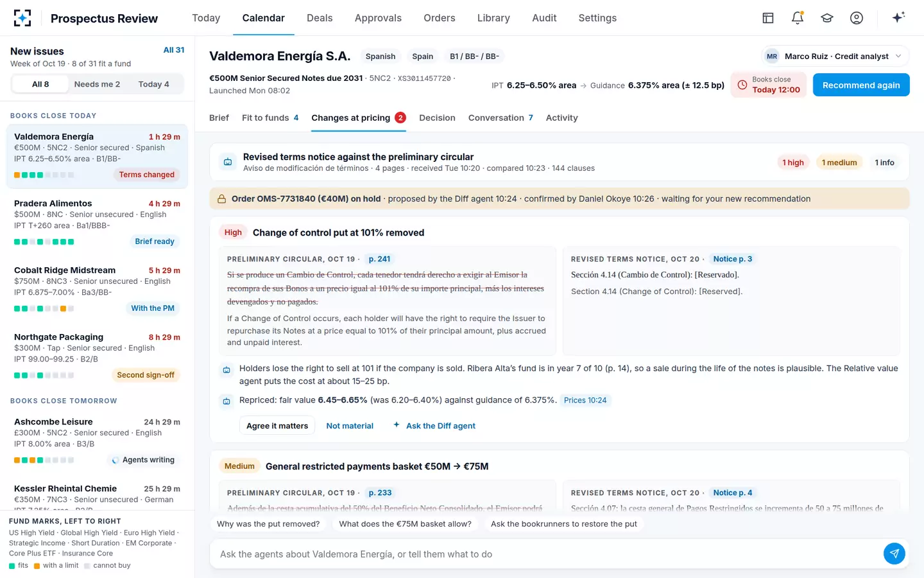Click the Prospectus Review logo icon
Screen dimensions: 924x578
coord(22,18)
